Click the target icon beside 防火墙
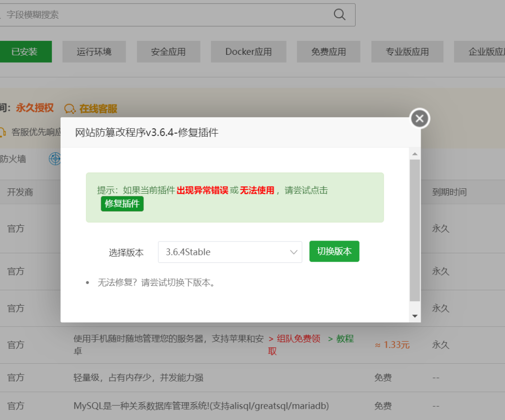The height and width of the screenshot is (420, 505). click(54, 159)
